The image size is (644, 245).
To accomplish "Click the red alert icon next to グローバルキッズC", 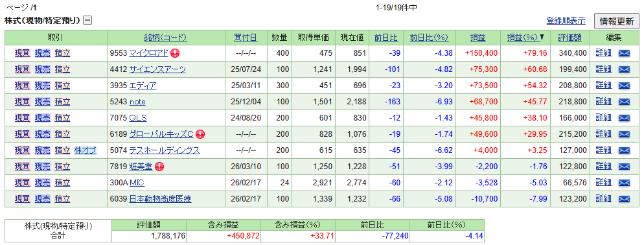I will click(200, 134).
